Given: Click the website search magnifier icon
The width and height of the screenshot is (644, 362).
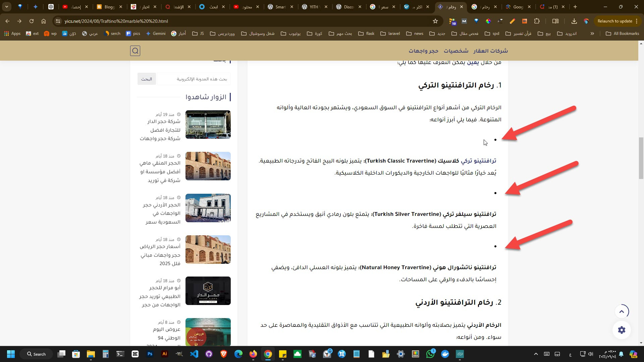Looking at the screenshot, I should pyautogui.click(x=135, y=51).
